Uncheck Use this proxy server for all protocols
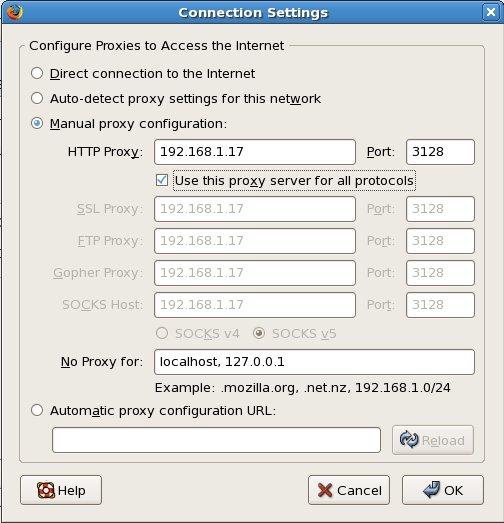This screenshot has height=523, width=504. (162, 180)
